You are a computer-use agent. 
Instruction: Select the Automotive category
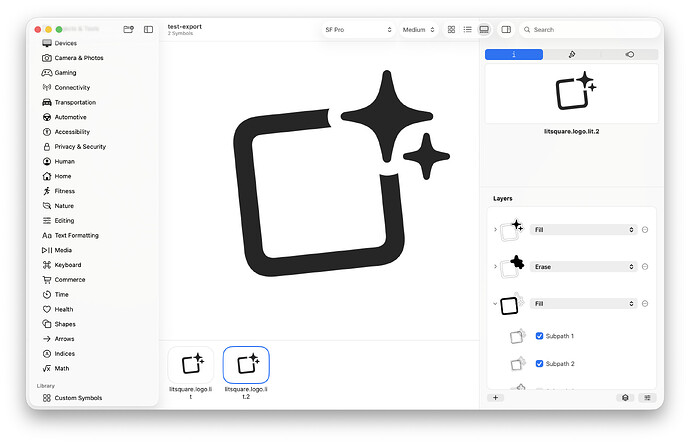coord(64,117)
